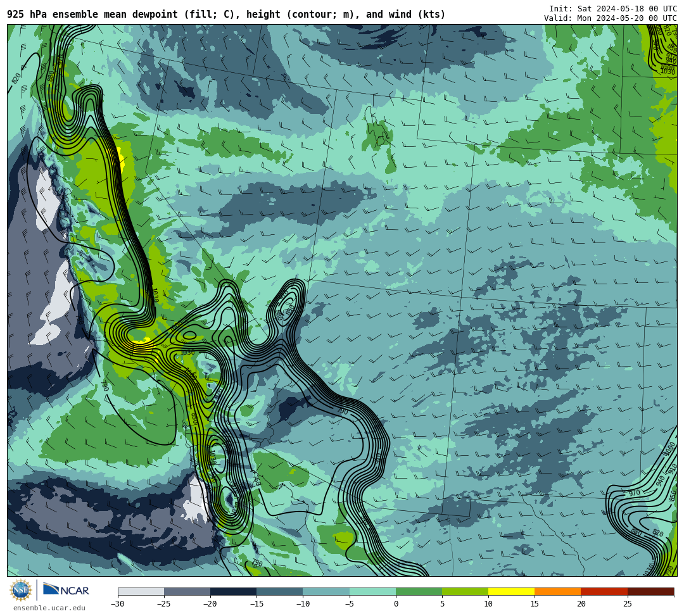
Task: Select the orange 15 to 20 swatch
Action: coord(558,591)
